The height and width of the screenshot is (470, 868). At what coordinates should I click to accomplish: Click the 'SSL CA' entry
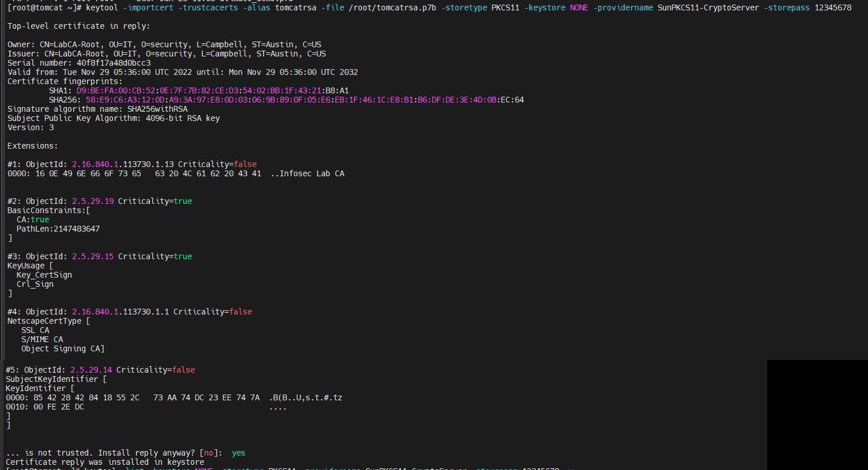(35, 330)
